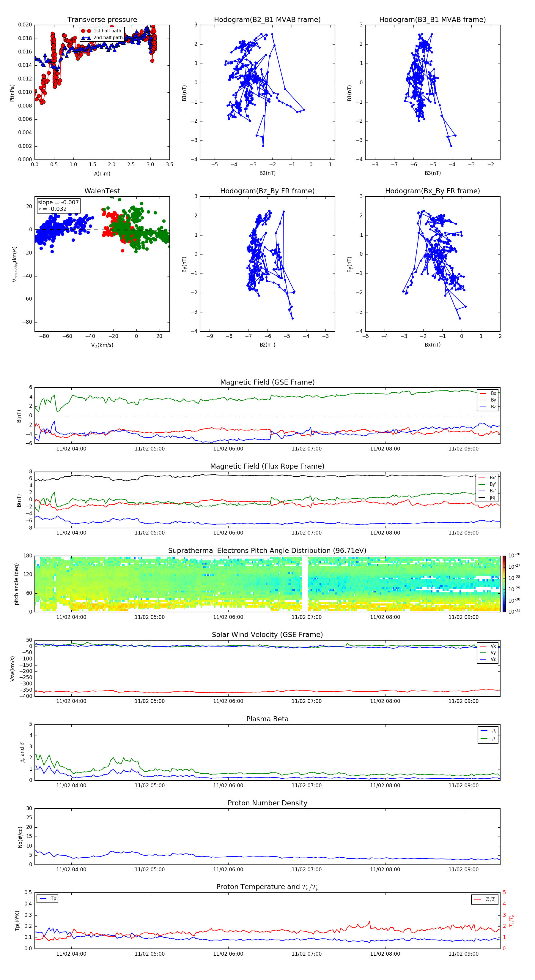
Task: Click '11/02 07:00' tick under Solar Wind Velocity
Action: coord(306,701)
